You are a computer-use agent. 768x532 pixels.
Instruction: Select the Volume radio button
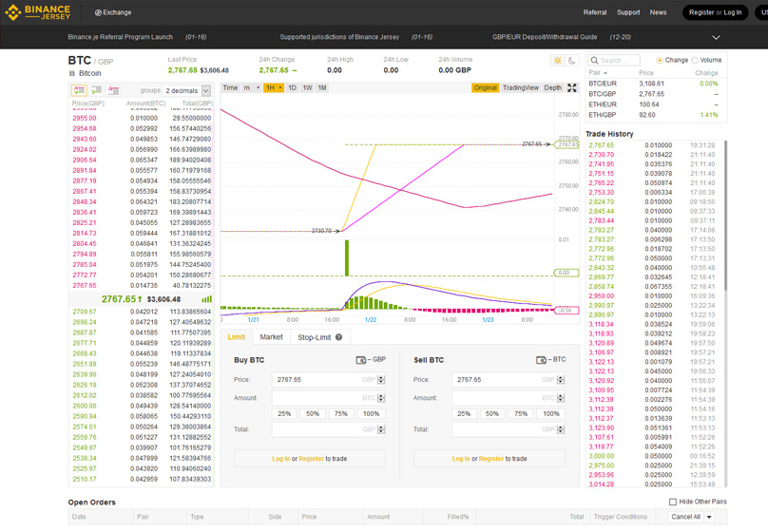695,60
